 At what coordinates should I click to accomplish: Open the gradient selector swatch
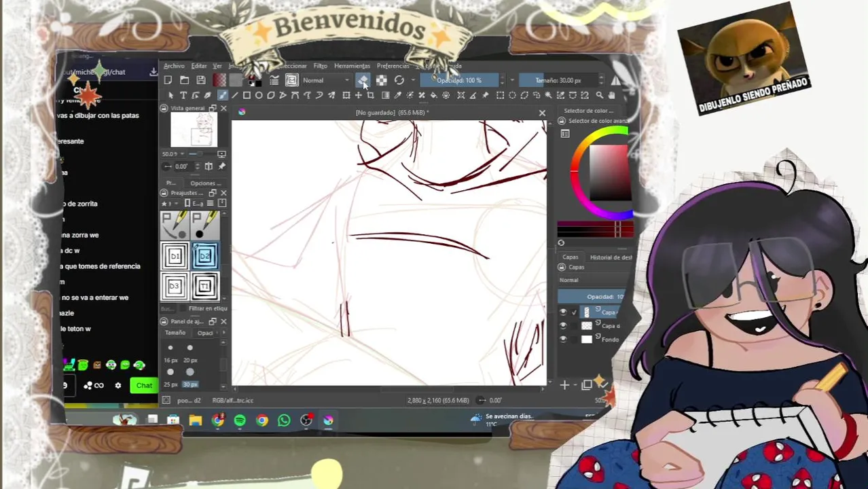(x=220, y=80)
